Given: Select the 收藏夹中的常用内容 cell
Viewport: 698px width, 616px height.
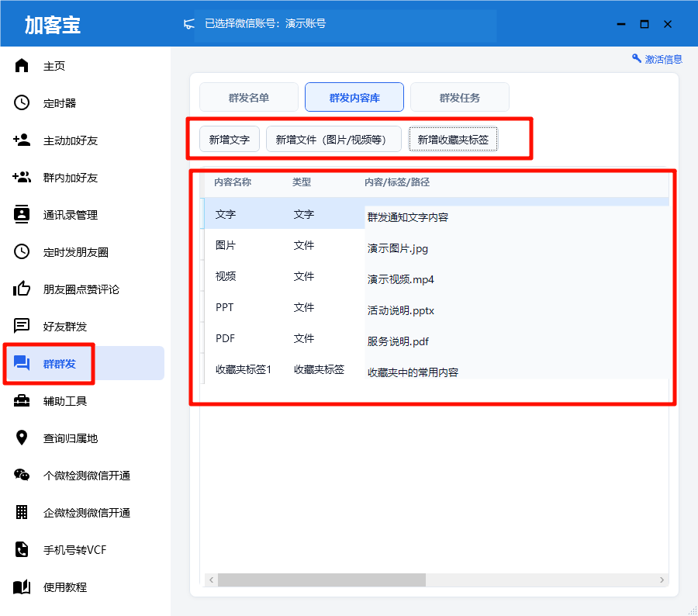Looking at the screenshot, I should point(517,372).
